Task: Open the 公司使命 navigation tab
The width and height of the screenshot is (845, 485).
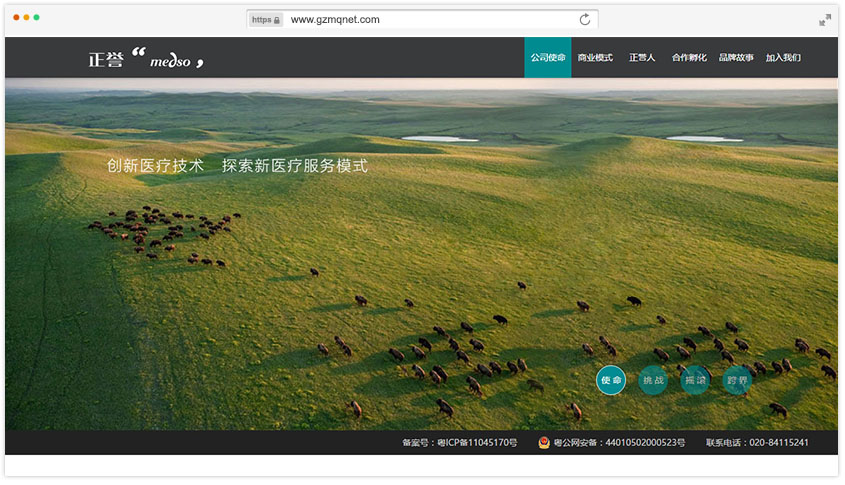Action: (x=548, y=58)
